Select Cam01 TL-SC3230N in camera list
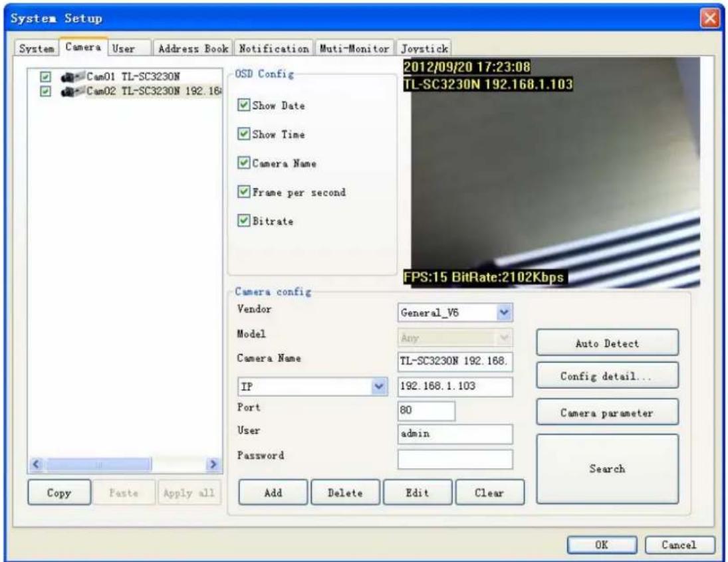The height and width of the screenshot is (562, 728). pos(133,76)
